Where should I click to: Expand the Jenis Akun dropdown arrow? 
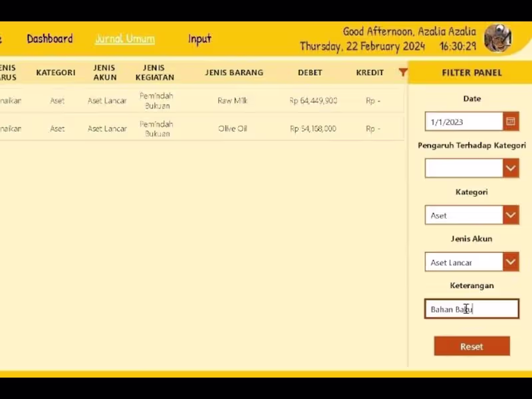point(511,262)
